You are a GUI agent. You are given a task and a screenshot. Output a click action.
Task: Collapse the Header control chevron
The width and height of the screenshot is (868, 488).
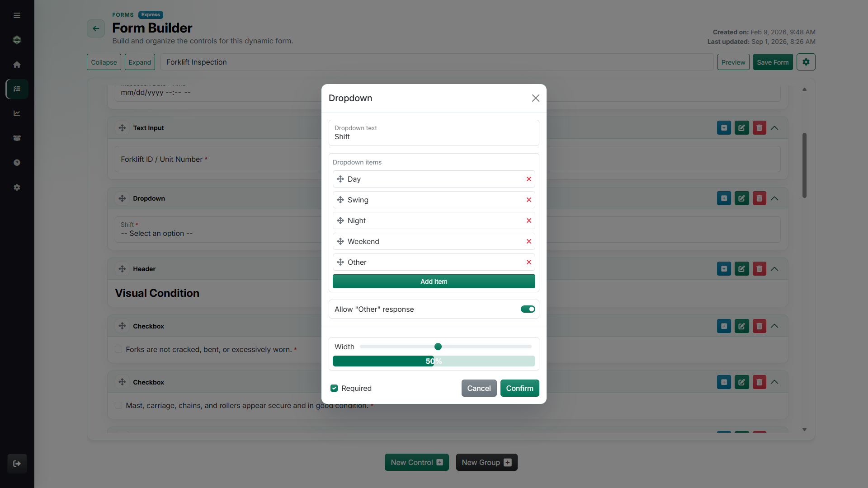(774, 269)
